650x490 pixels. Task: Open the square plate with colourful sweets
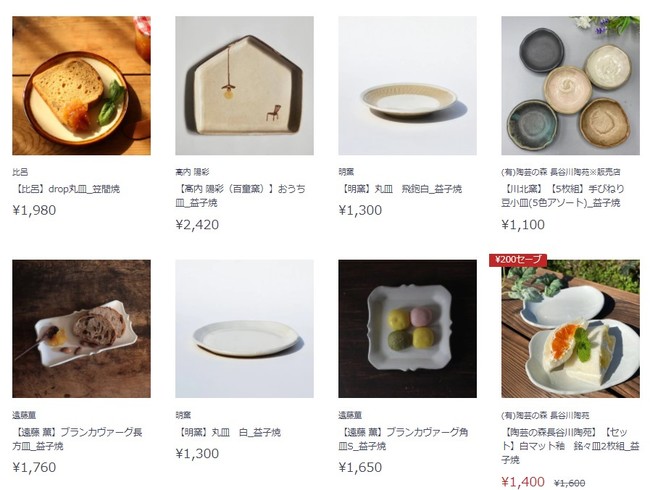407,329
